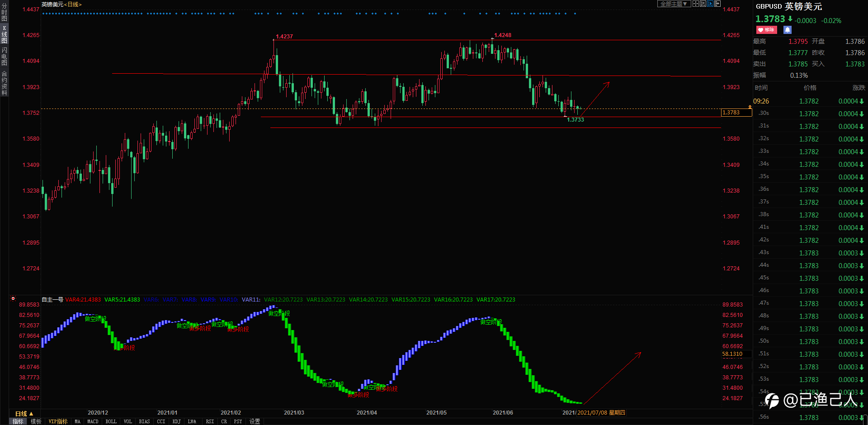868x425 pixels.
Task: Toggle the highlighted blue chart tool icon
Action: click(710, 4)
